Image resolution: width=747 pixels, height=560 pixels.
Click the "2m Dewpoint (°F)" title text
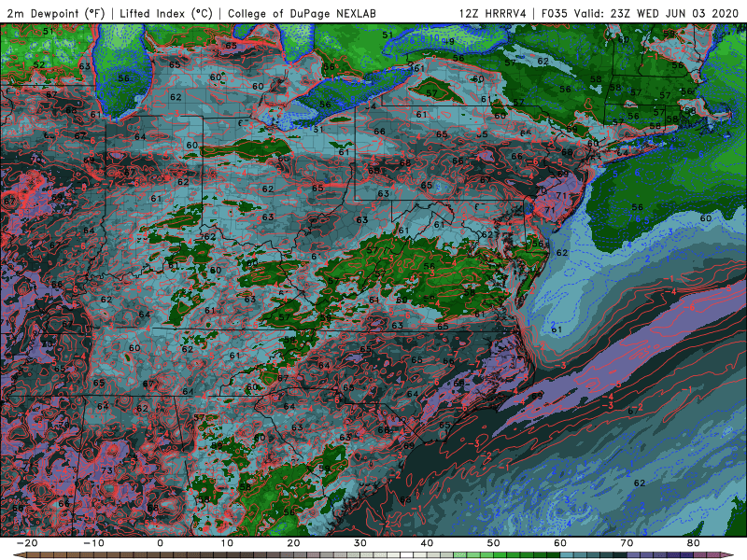pos(56,14)
